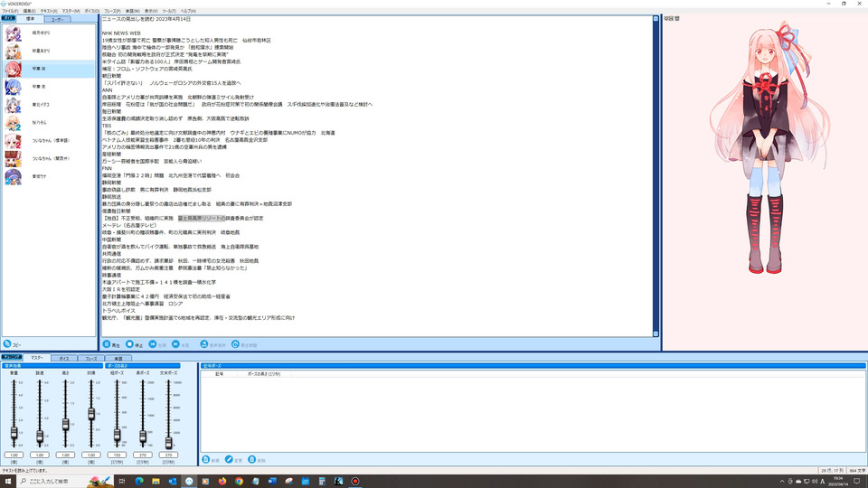Image resolution: width=868 pixels, height=488 pixels.
Task: Select the Tsuina-chan (標準語) avatar
Action: point(14,141)
